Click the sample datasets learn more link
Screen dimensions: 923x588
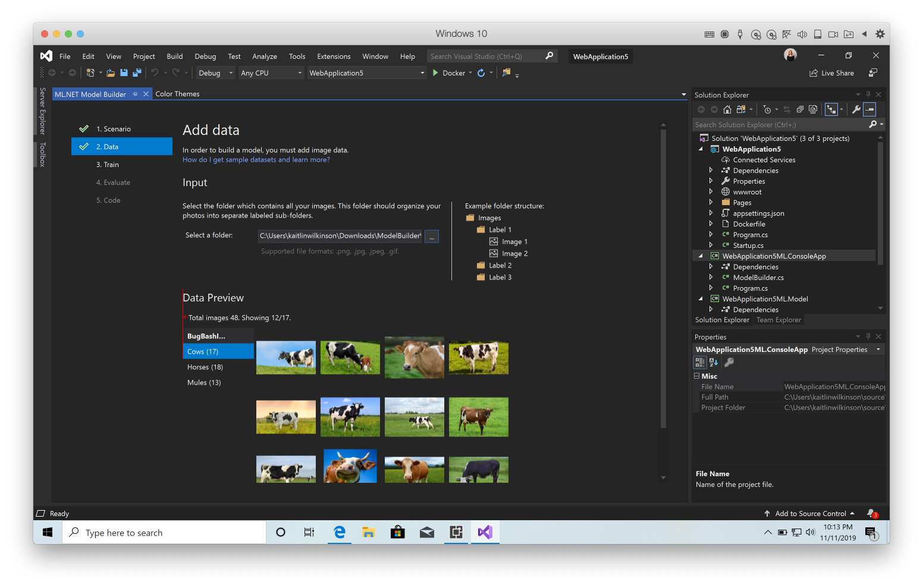coord(256,159)
